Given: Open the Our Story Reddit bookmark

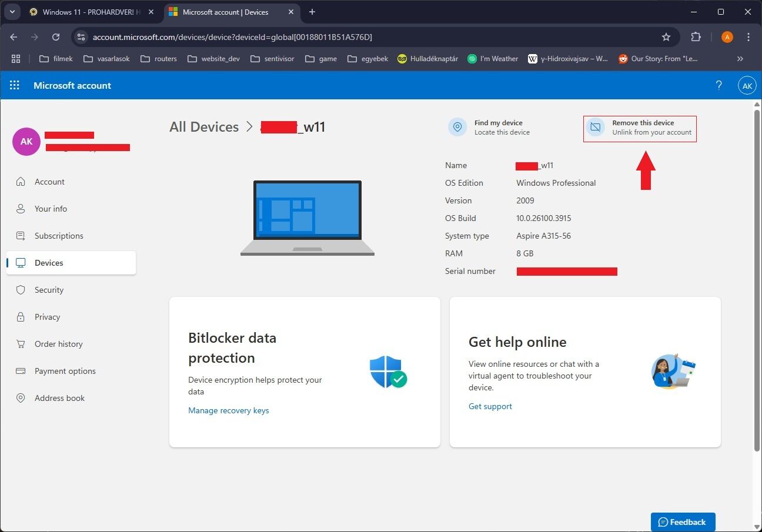Looking at the screenshot, I should [658, 59].
